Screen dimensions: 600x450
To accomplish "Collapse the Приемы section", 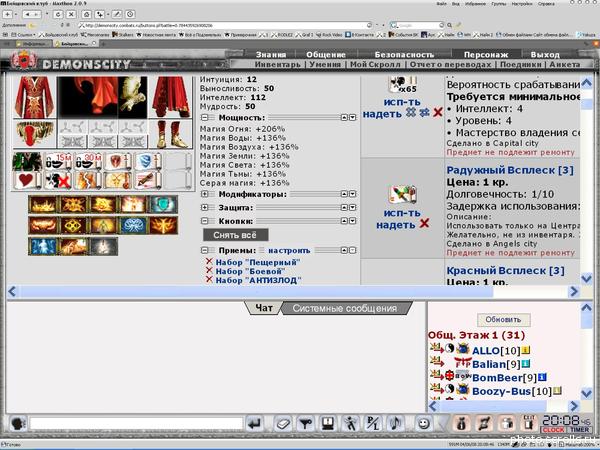I will pos(205,250).
